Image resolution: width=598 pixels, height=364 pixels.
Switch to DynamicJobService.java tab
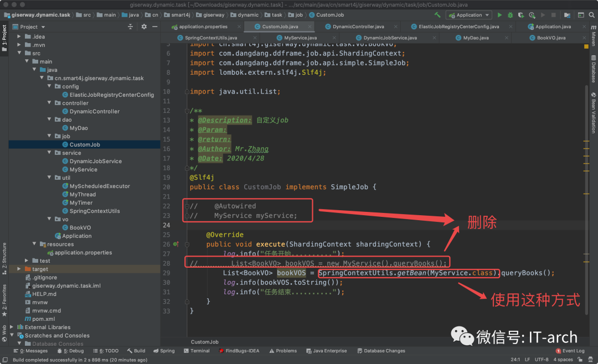click(390, 38)
